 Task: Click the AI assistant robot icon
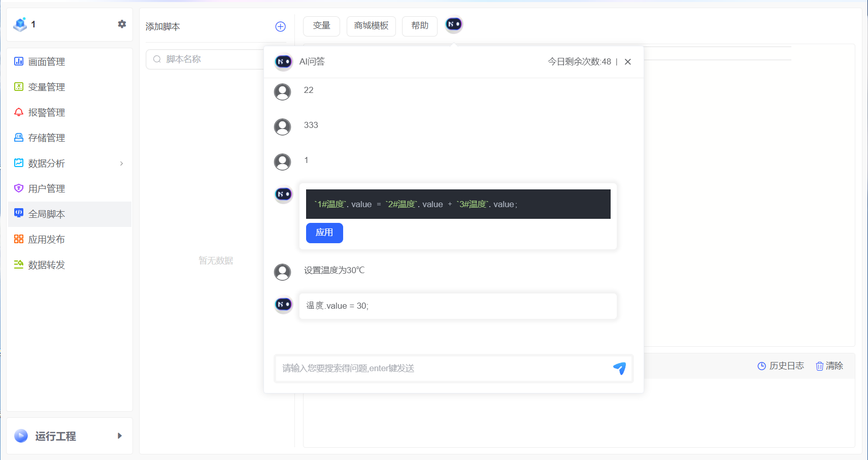click(453, 24)
